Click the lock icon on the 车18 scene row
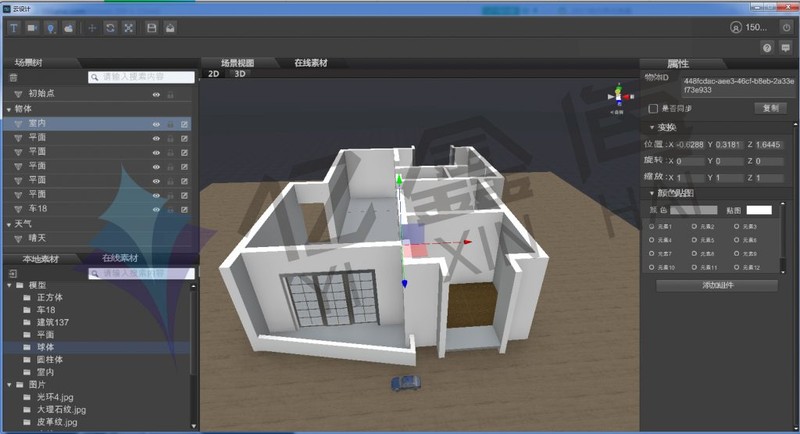This screenshot has height=434, width=800. click(x=170, y=210)
